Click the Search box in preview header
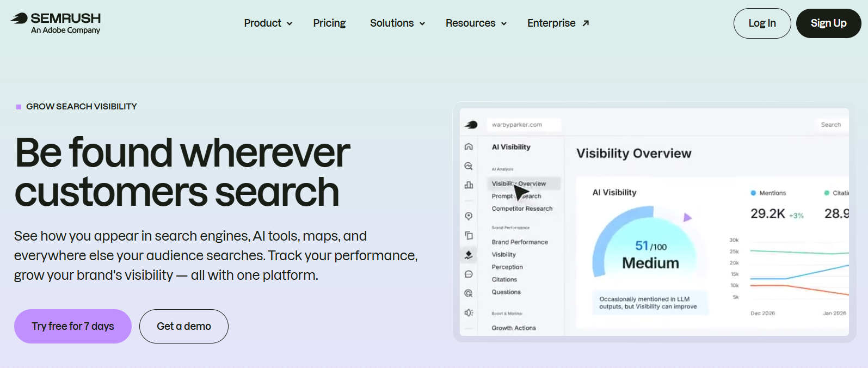Viewport: 868px width, 368px height. pos(832,125)
